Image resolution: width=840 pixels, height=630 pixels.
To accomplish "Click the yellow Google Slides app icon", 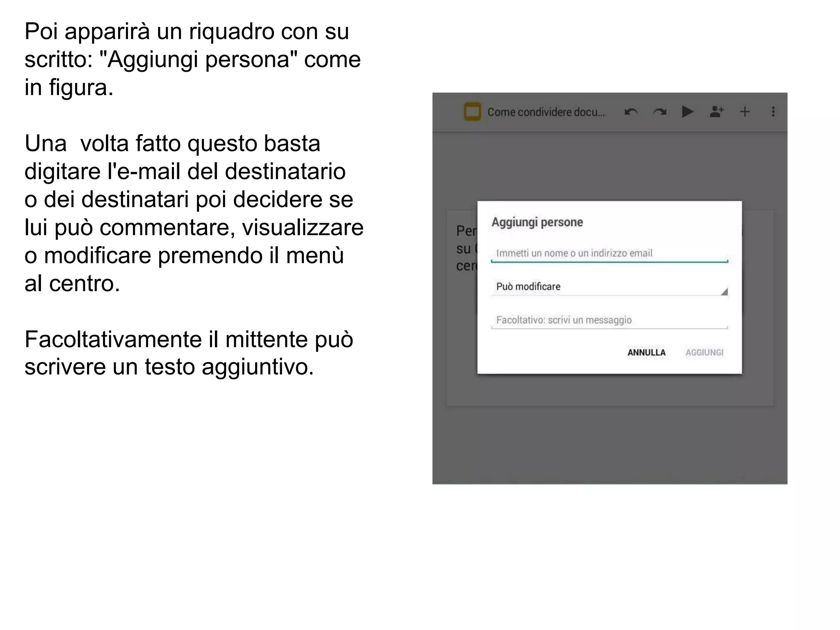I will click(x=472, y=112).
